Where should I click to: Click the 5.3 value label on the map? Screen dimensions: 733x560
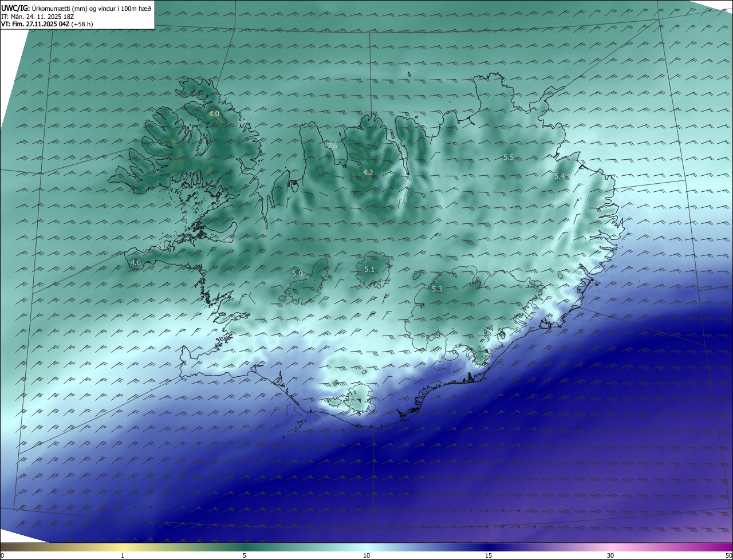(x=437, y=289)
